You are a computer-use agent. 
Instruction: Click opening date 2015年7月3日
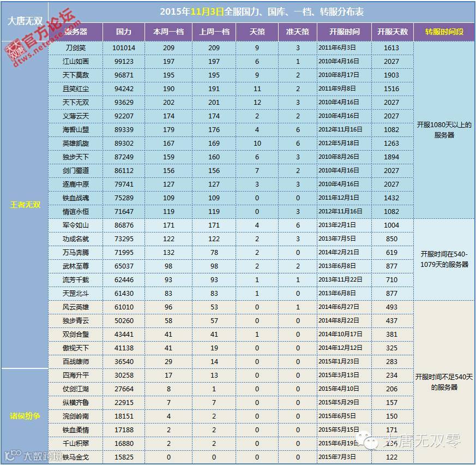[x=337, y=457]
